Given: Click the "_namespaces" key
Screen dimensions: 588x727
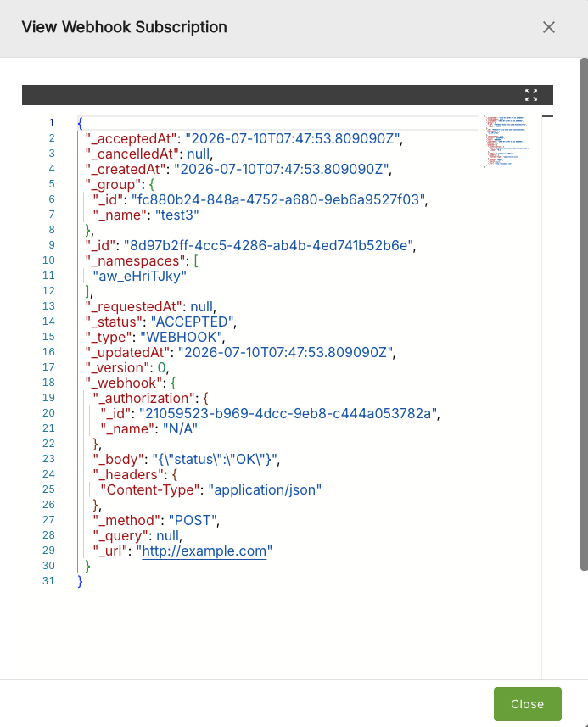Looking at the screenshot, I should pos(136,260).
